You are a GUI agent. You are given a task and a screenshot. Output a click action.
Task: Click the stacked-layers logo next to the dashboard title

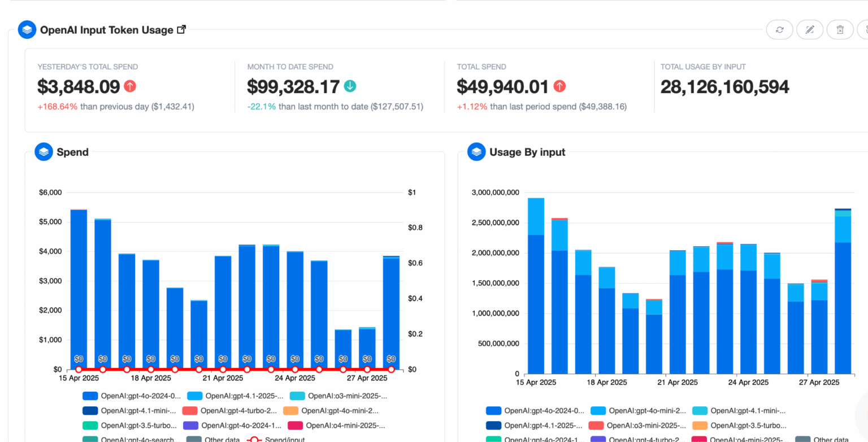coord(27,29)
